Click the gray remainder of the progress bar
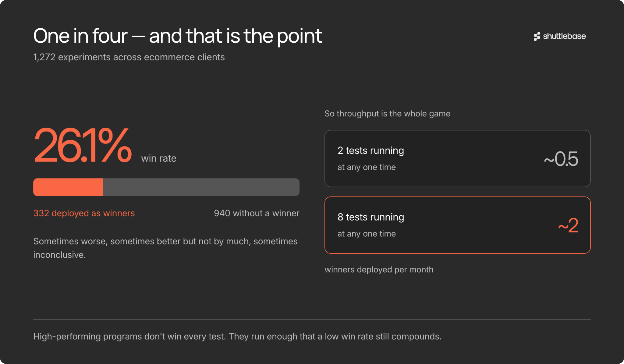Screen dimensions: 624x364 201,187
